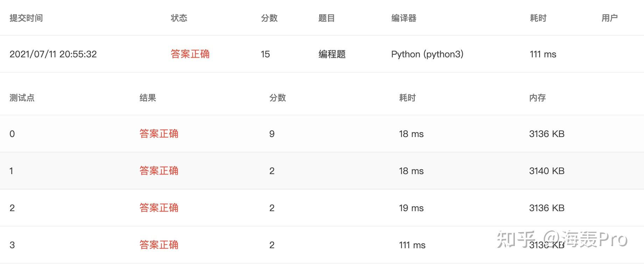Click the 3140 KB memory value of test 1
The image size is (644, 265).
tap(547, 171)
